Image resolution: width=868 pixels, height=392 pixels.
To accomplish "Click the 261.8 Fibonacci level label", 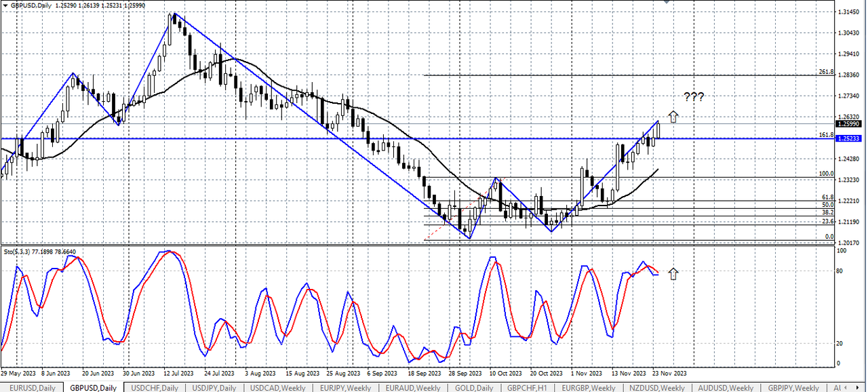I will (x=826, y=71).
